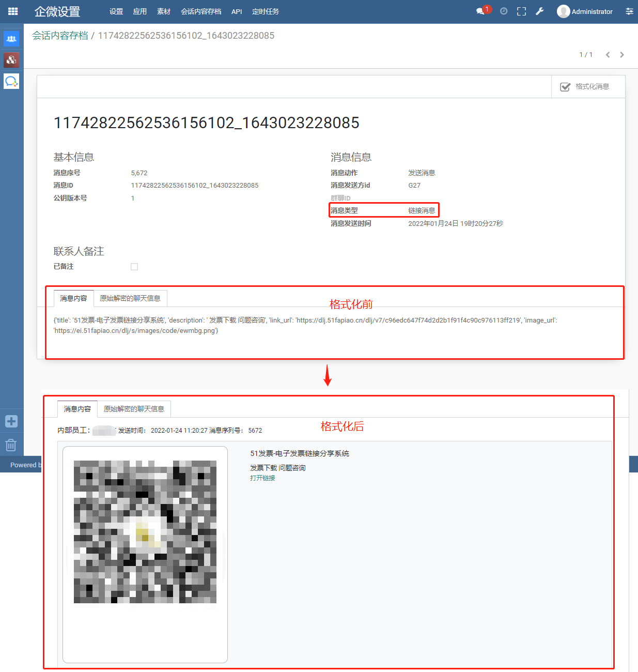Go to next record arrow

pos(622,55)
